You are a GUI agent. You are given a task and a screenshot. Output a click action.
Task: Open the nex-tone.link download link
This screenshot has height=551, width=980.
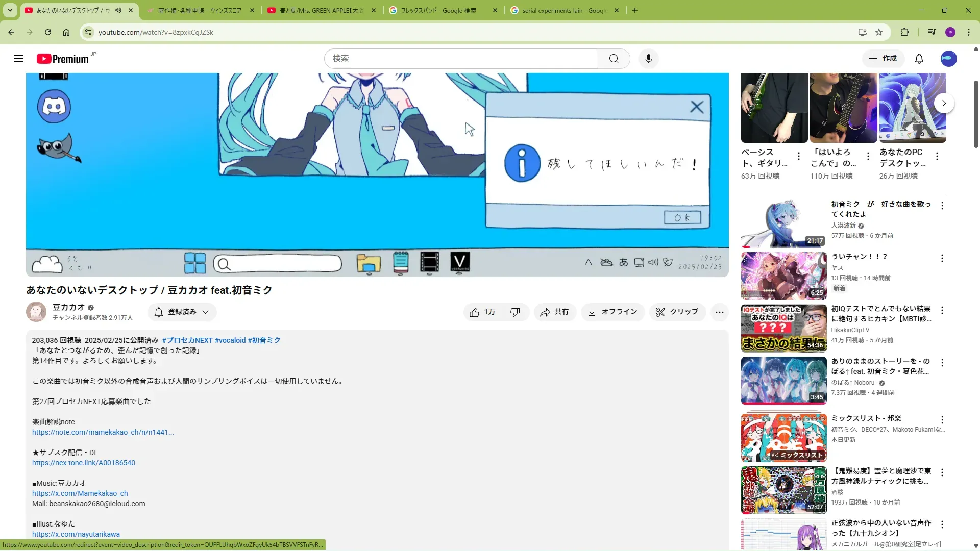click(x=84, y=463)
